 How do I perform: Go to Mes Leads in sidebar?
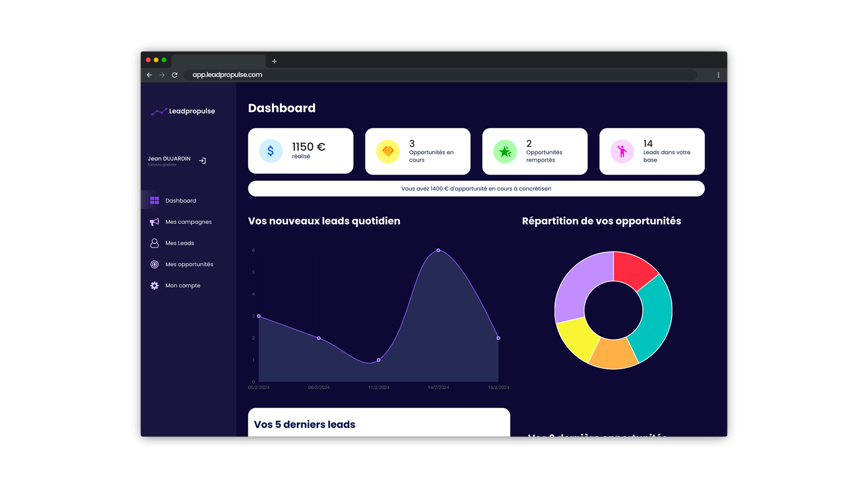(180, 243)
